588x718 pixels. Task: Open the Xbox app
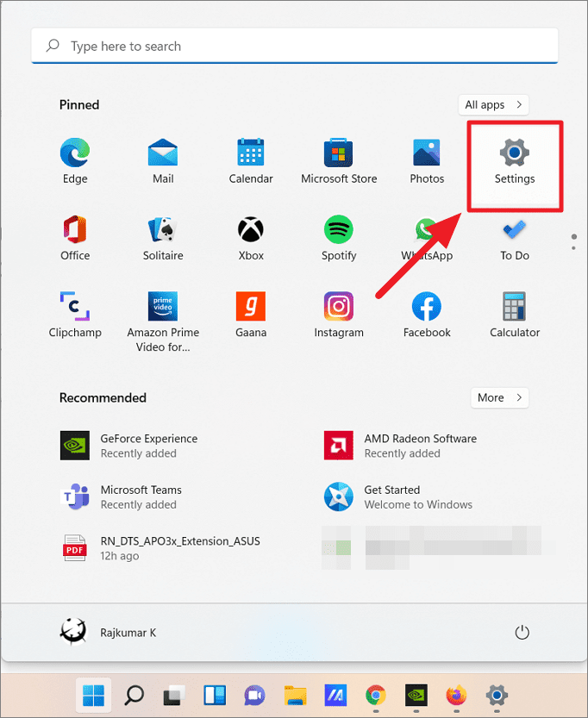coord(251,238)
